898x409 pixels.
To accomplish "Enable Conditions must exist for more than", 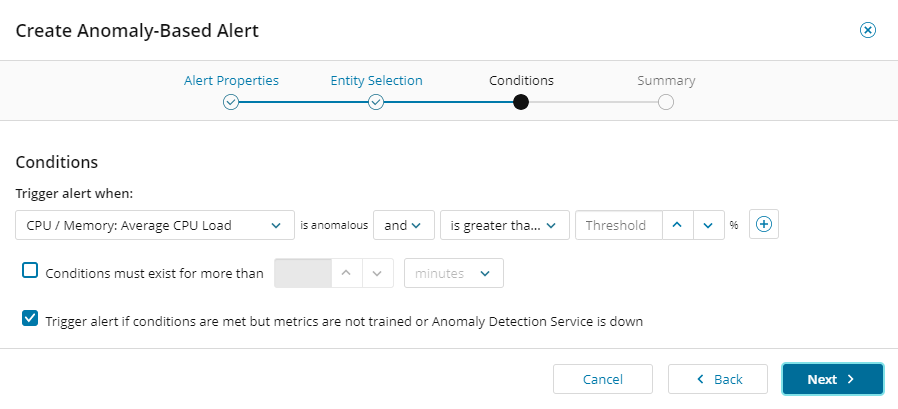I will click(31, 271).
